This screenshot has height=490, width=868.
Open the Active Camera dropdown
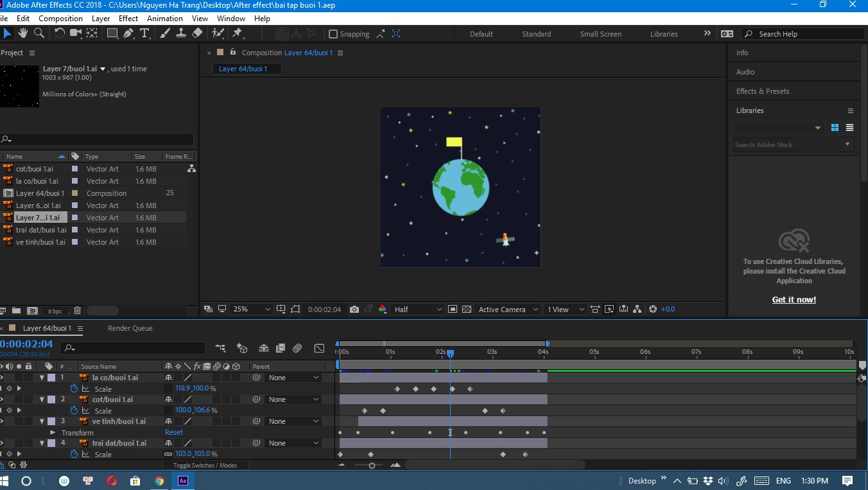[x=508, y=310]
